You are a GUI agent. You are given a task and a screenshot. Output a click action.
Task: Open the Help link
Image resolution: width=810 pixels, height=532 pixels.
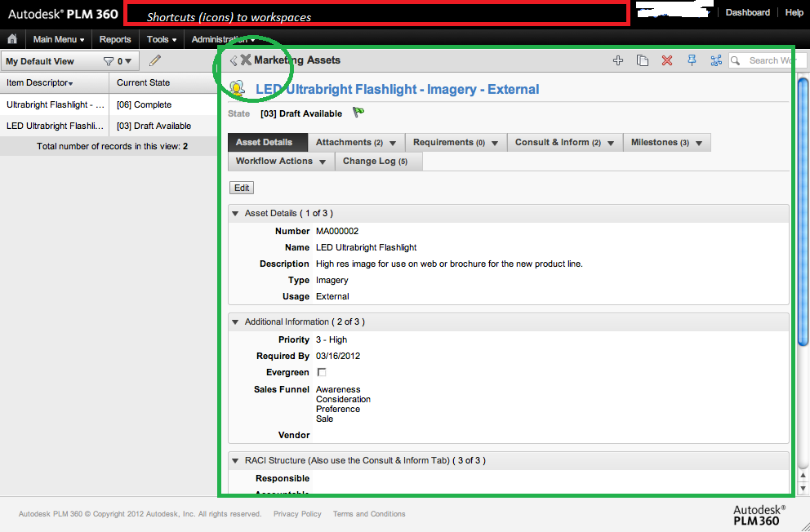coord(794,12)
